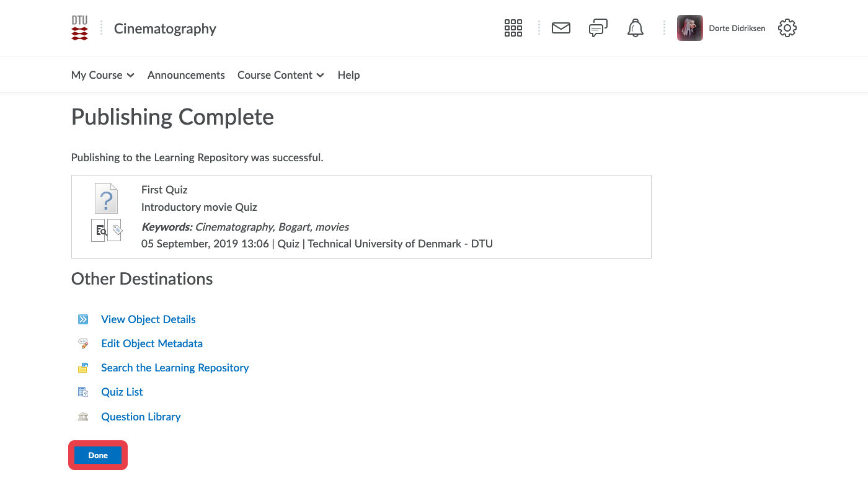Click the Cinematography course title
Viewport: 868px width, 488px height.
tap(165, 29)
